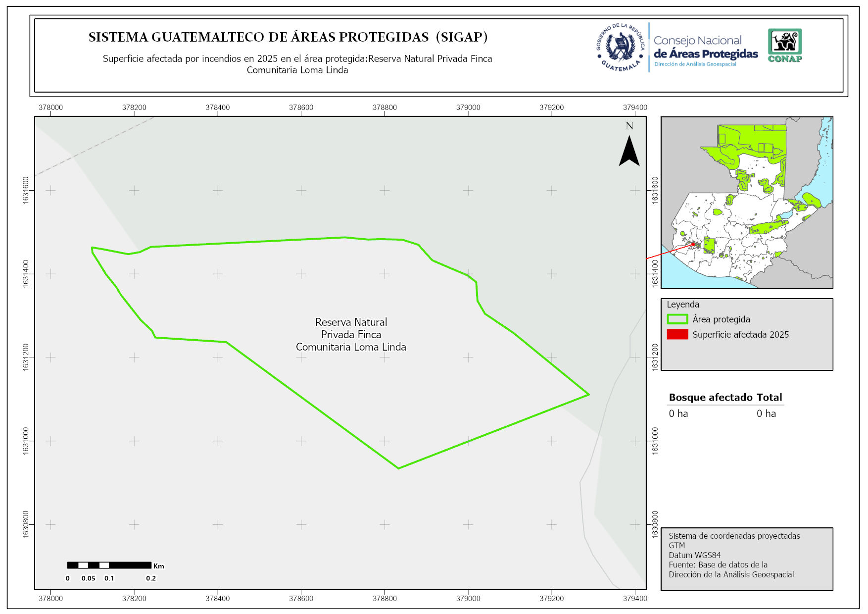Click the Dirección de Análisis Geoespacial logo subtitle
The width and height of the screenshot is (868, 614).
695,64
